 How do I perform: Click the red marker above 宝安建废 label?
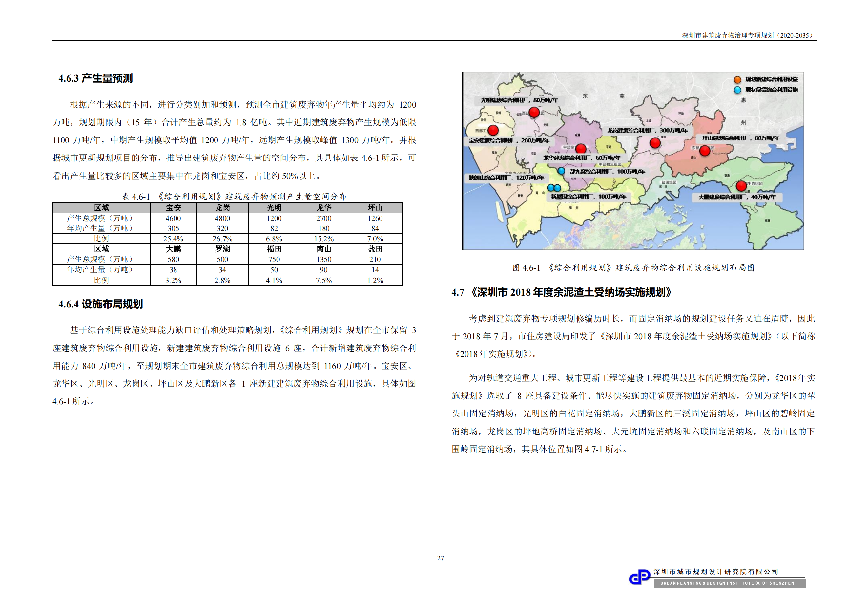493,130
